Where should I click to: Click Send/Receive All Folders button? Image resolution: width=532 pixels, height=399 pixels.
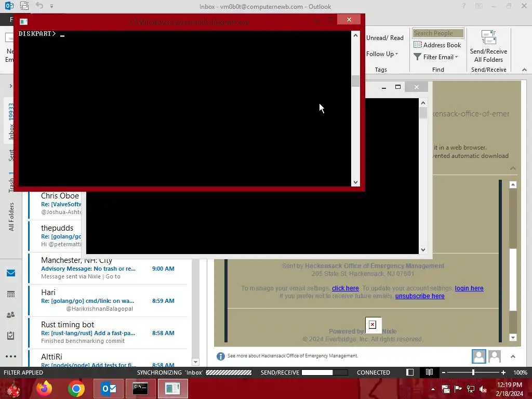point(488,46)
